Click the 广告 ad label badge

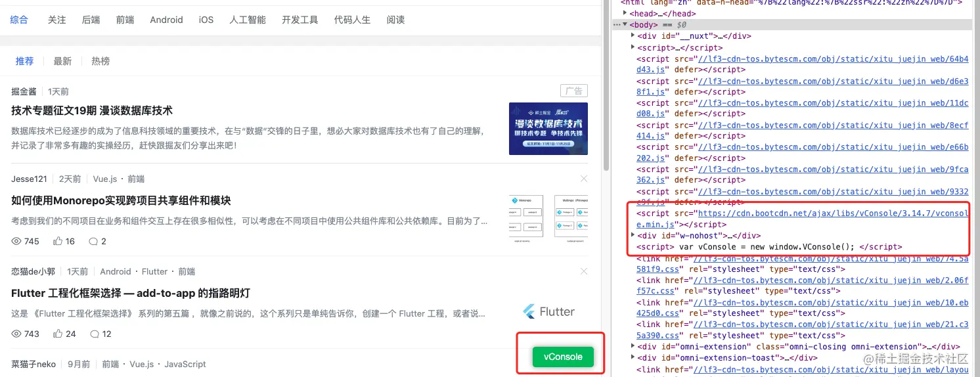574,91
